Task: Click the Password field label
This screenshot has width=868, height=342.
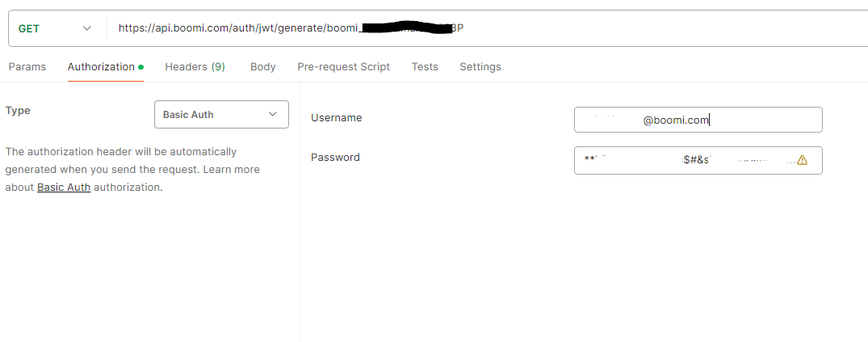Action: (x=335, y=158)
